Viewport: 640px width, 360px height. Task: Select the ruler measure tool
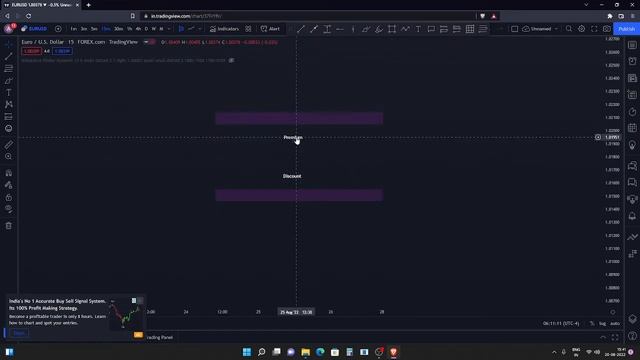coord(9,144)
